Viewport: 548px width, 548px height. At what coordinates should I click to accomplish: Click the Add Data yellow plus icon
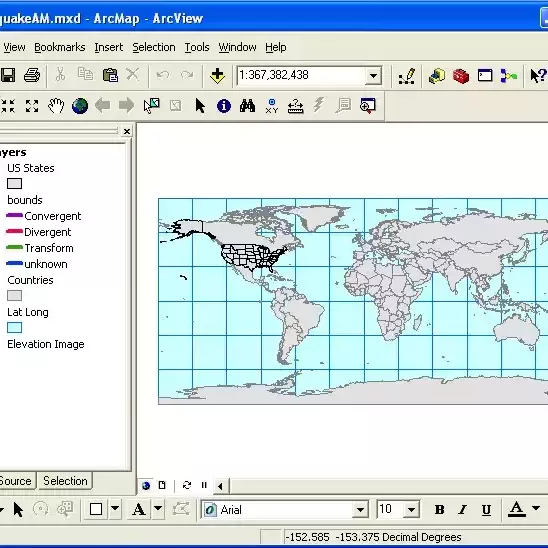coord(217,75)
